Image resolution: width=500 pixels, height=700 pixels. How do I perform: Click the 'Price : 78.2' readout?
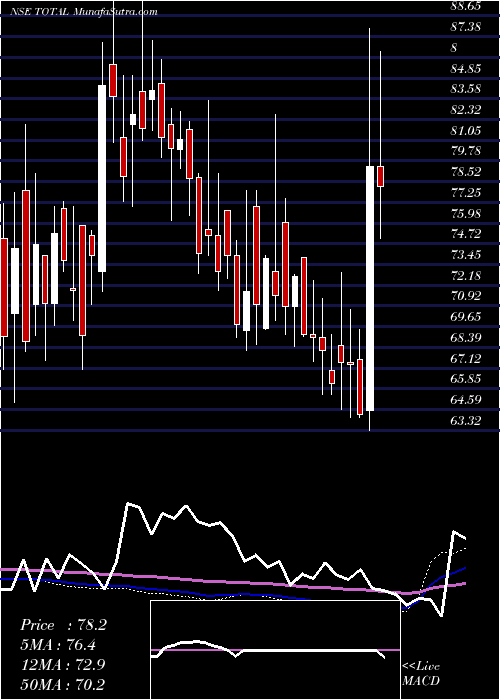(x=63, y=625)
